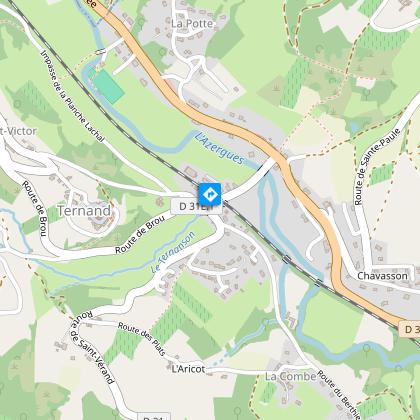Click the Route de Brou label near Ternanson
The height and width of the screenshot is (420, 420).
point(140,234)
